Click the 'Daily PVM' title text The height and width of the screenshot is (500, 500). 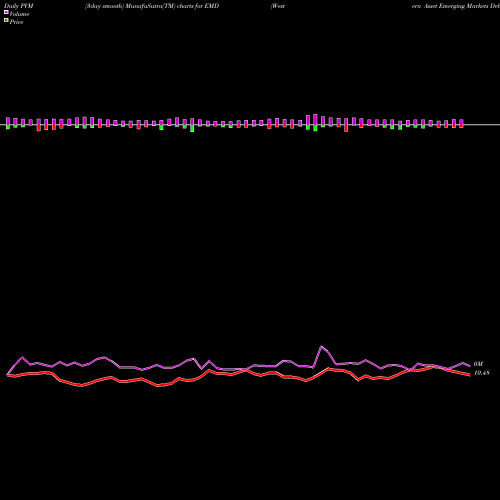(x=19, y=6)
